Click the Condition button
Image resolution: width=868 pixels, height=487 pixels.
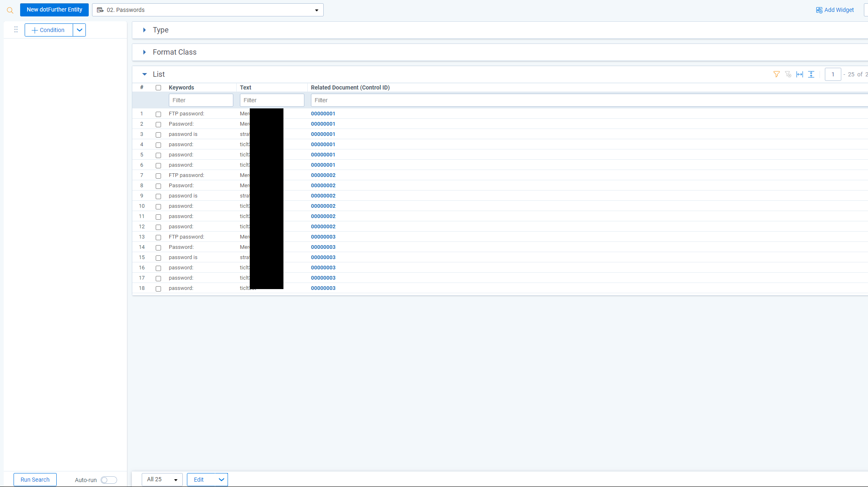click(48, 30)
